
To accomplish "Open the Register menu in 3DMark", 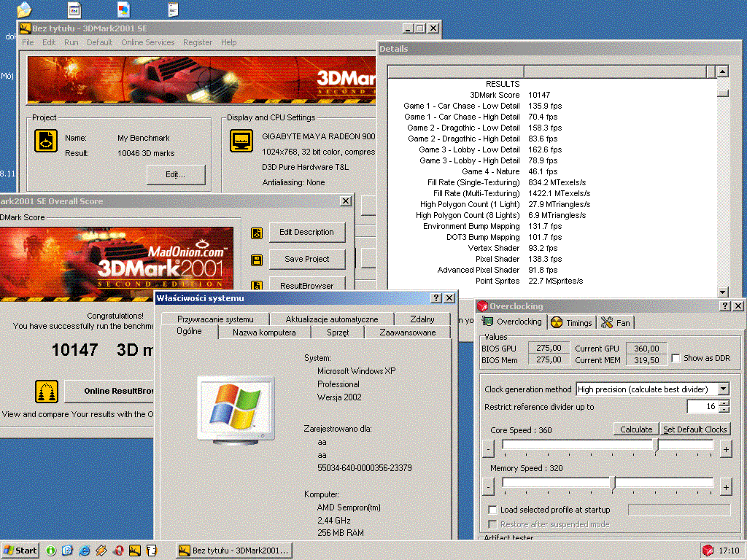I will click(x=198, y=42).
